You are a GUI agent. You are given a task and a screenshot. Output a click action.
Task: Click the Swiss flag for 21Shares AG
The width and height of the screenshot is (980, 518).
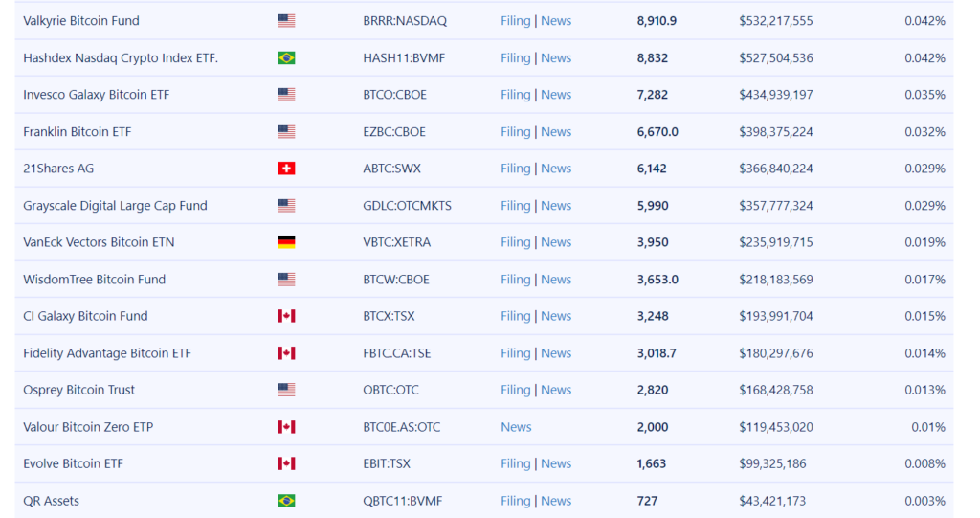pyautogui.click(x=286, y=169)
